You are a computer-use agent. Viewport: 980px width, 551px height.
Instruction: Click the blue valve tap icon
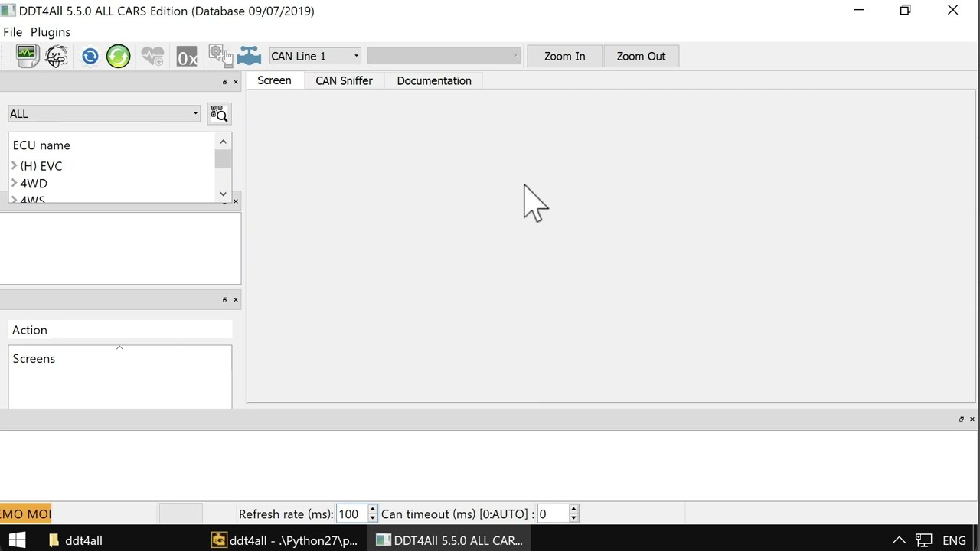[x=249, y=56]
